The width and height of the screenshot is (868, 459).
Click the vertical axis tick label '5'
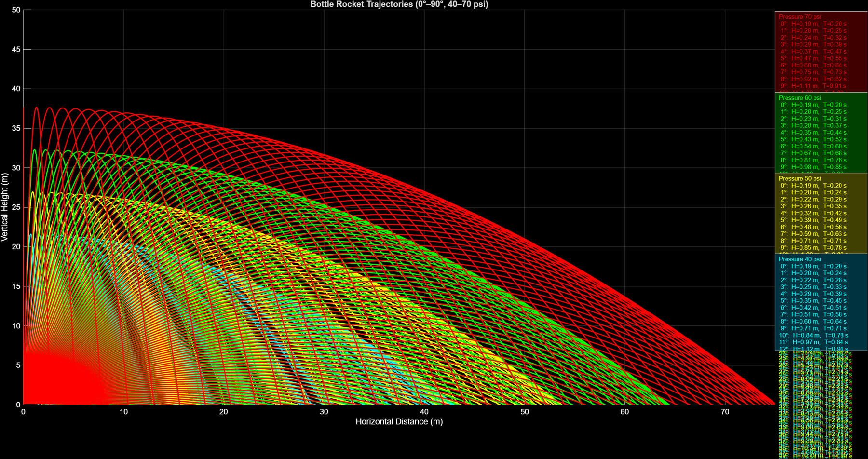[18, 365]
